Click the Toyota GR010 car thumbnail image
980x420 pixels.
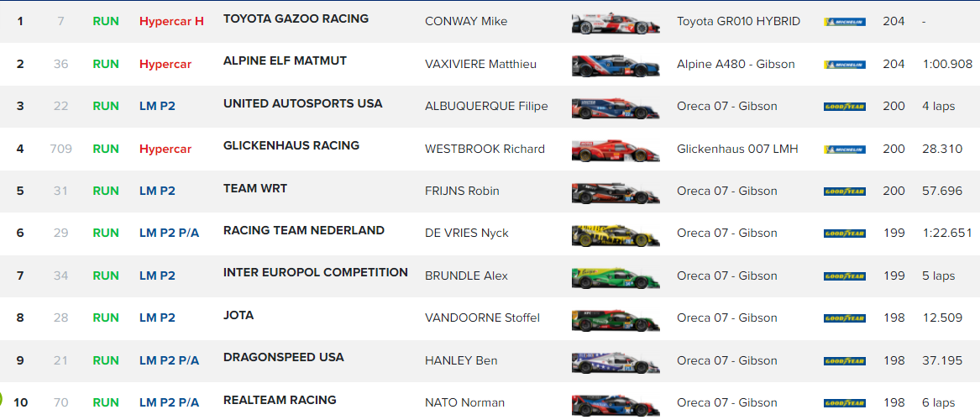616,24
